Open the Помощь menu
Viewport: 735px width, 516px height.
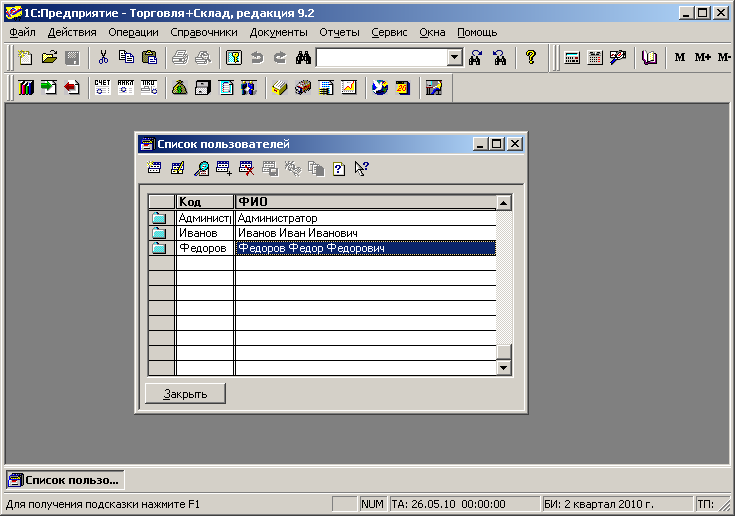coord(477,32)
